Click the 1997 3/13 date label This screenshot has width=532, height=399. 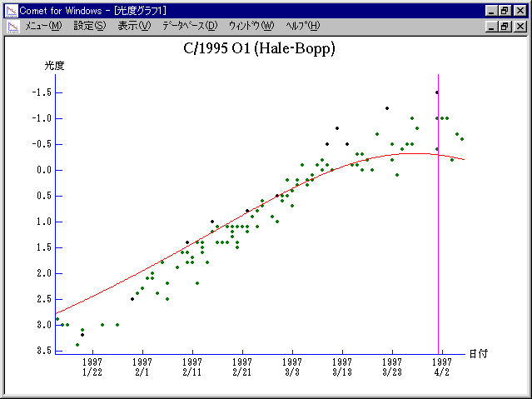(342, 367)
